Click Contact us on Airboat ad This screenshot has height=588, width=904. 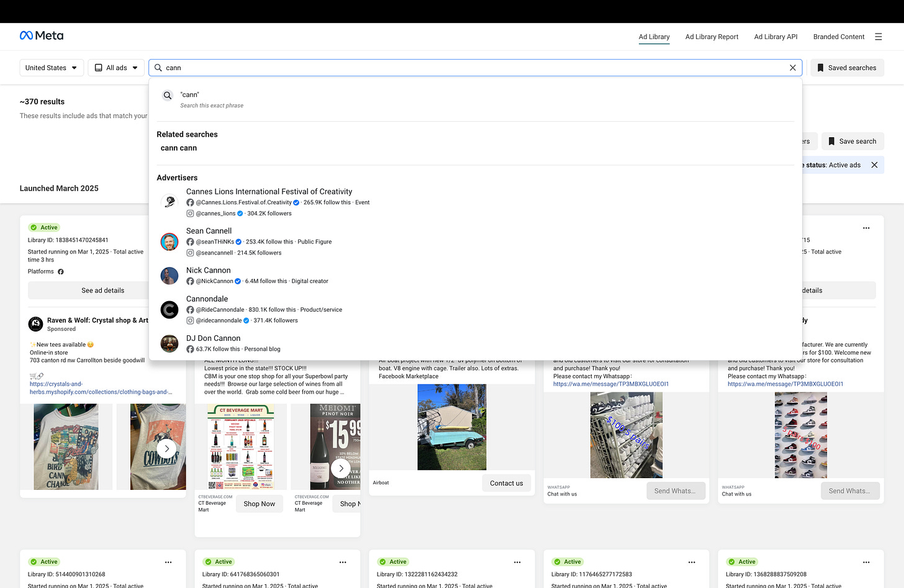[506, 483]
